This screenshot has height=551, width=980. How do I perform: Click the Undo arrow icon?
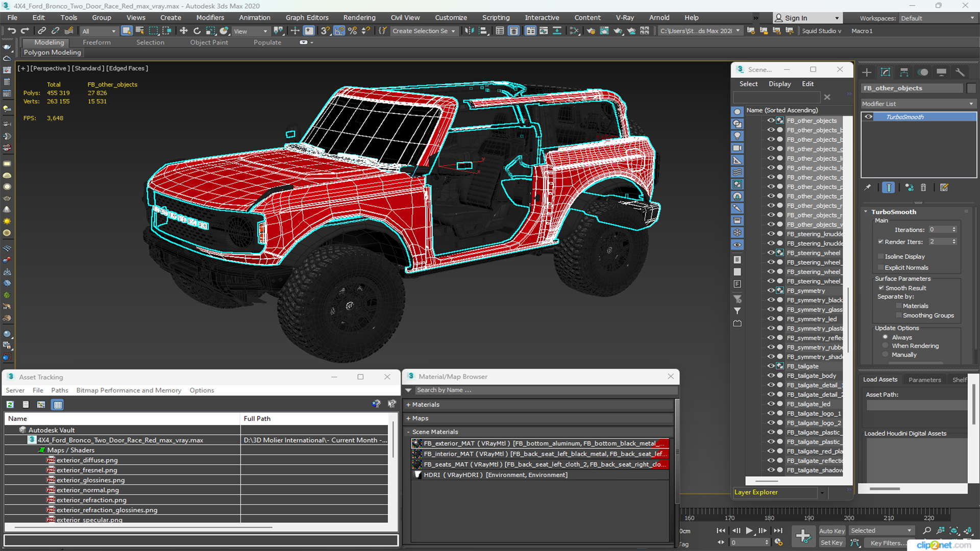tap(11, 31)
